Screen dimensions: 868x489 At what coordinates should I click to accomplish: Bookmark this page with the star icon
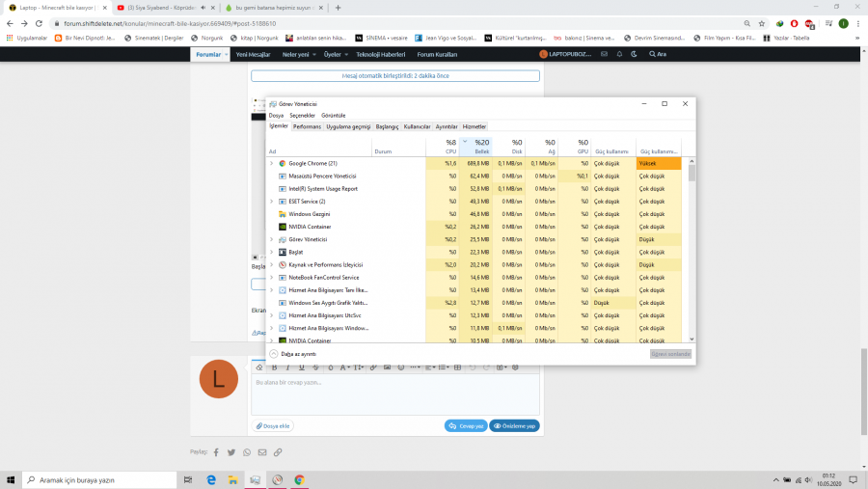tap(762, 23)
